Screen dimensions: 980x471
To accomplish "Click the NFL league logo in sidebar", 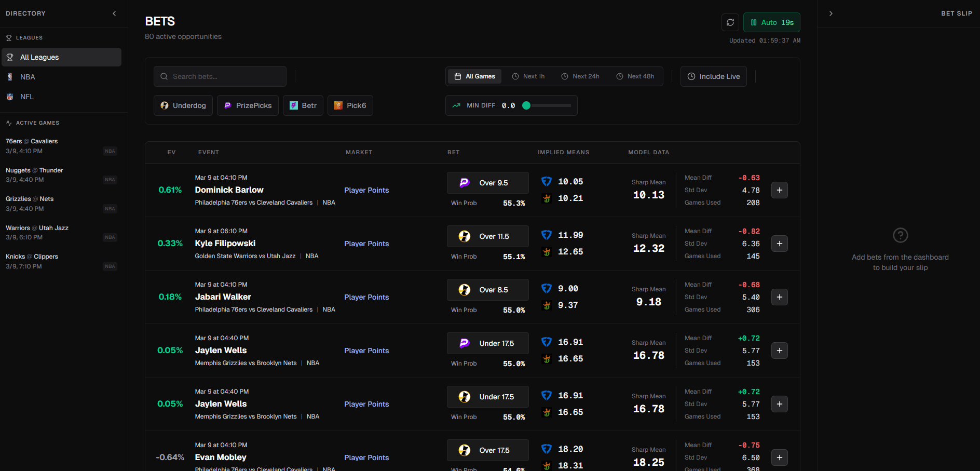I will pyautogui.click(x=10, y=97).
